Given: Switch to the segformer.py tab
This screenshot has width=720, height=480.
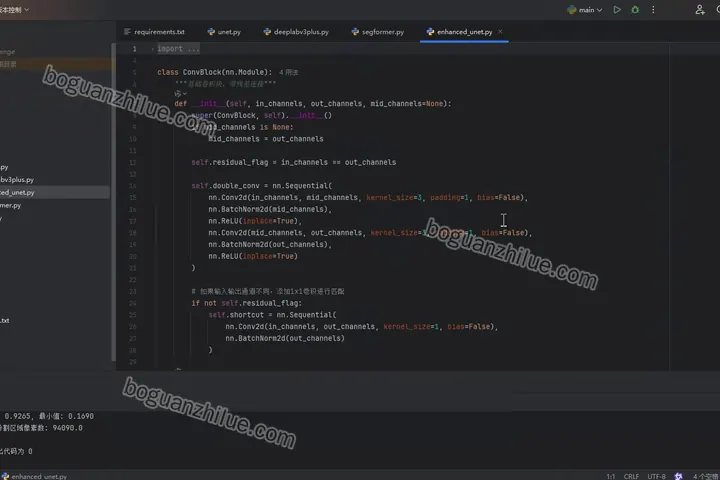Looking at the screenshot, I should (378, 32).
